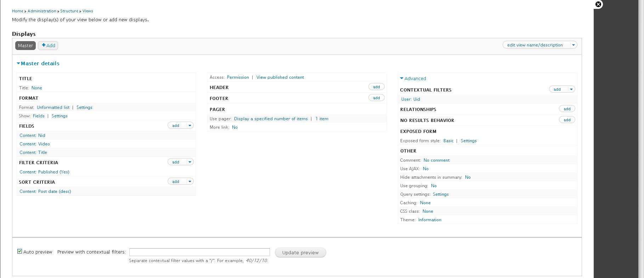
Task: Open the Filter Criteria add dropdown arrow
Action: (x=190, y=162)
